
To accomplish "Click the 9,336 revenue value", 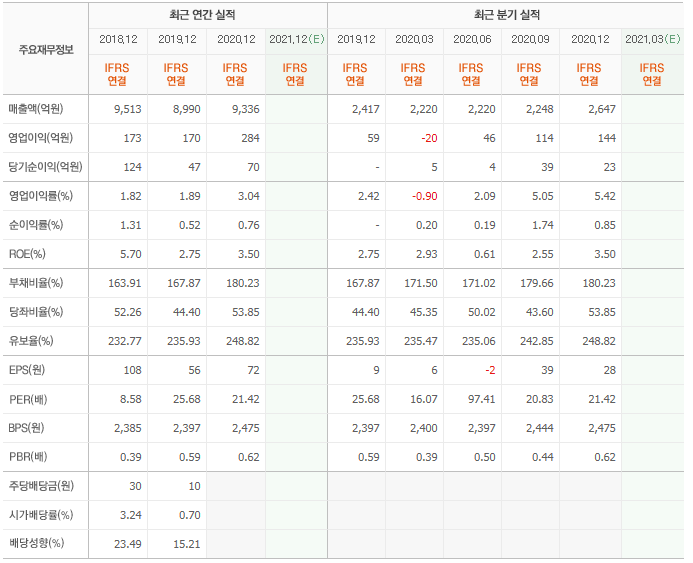I will 246,109.
